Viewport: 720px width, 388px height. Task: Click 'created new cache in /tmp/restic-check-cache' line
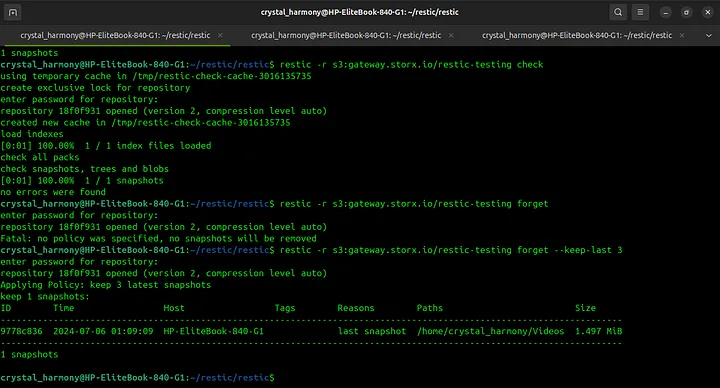[x=145, y=123]
